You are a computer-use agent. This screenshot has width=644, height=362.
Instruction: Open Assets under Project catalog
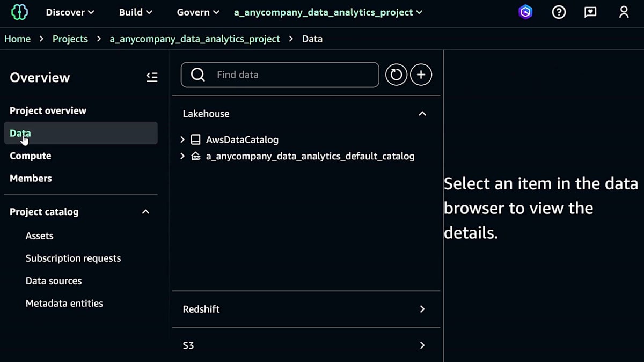pos(40,235)
